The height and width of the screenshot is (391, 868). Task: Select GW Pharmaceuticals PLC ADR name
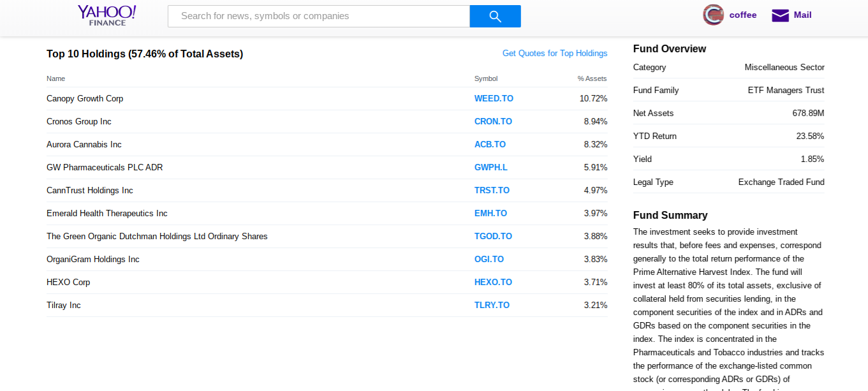pyautogui.click(x=105, y=168)
